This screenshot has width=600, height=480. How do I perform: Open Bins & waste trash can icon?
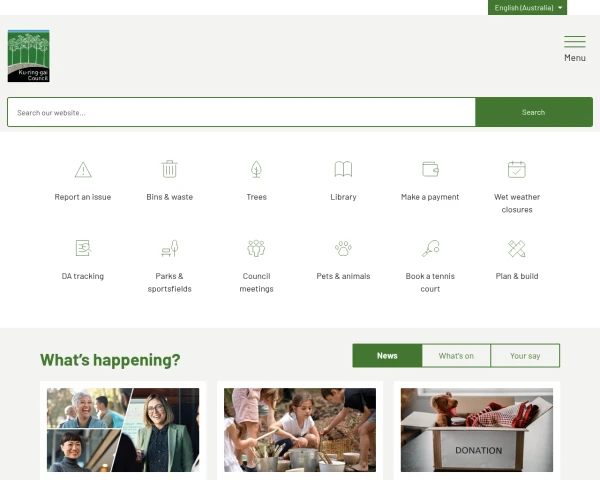tap(170, 169)
